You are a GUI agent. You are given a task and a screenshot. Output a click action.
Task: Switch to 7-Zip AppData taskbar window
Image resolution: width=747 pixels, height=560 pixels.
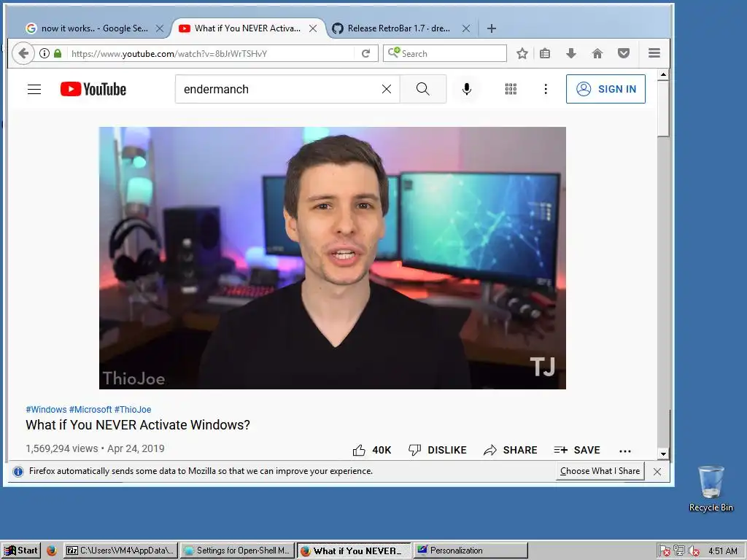point(121,551)
